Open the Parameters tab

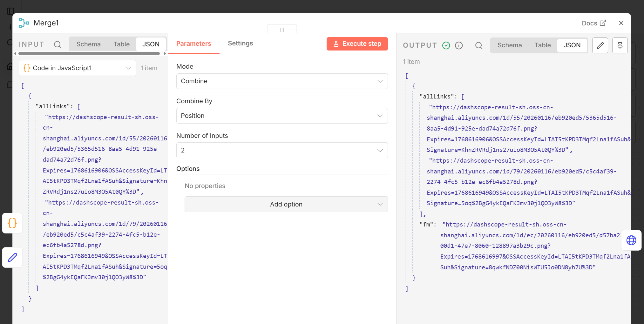pos(193,44)
